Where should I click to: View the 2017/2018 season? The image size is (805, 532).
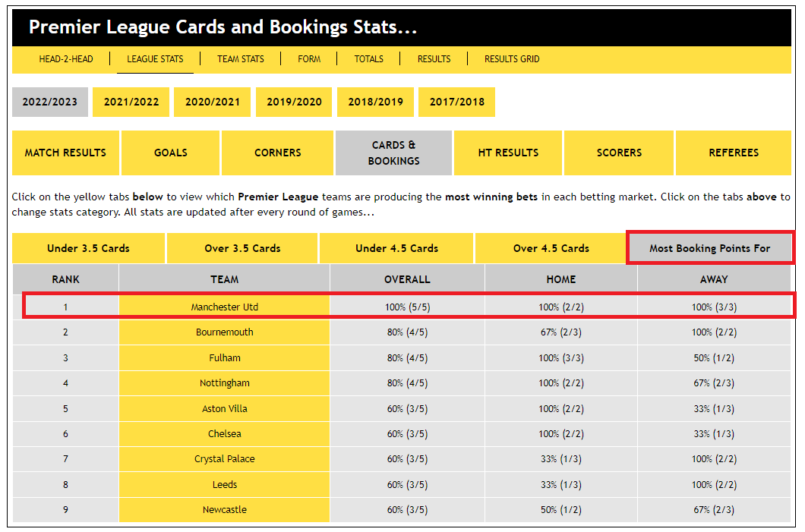[x=456, y=102]
